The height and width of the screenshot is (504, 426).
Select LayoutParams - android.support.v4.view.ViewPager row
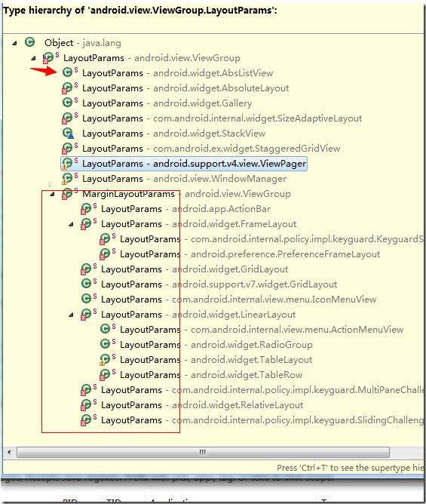[184, 164]
